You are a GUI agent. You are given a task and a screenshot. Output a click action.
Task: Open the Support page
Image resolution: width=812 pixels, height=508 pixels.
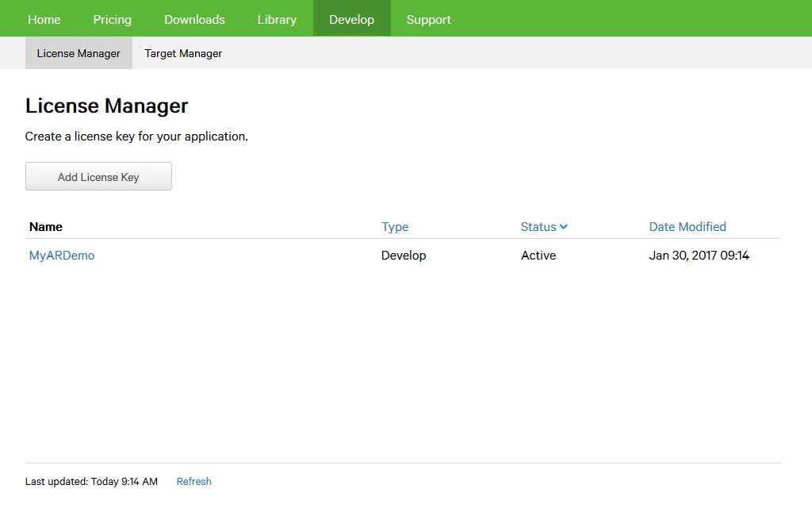(428, 19)
